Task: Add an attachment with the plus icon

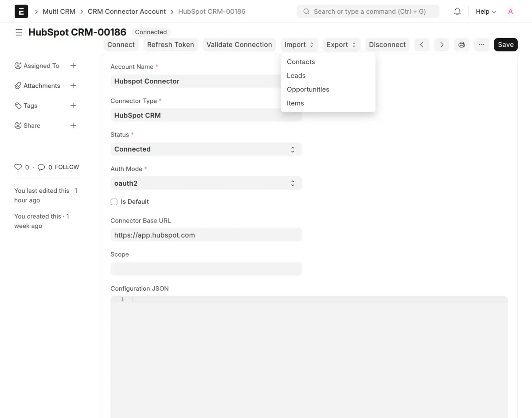Action: (x=73, y=86)
